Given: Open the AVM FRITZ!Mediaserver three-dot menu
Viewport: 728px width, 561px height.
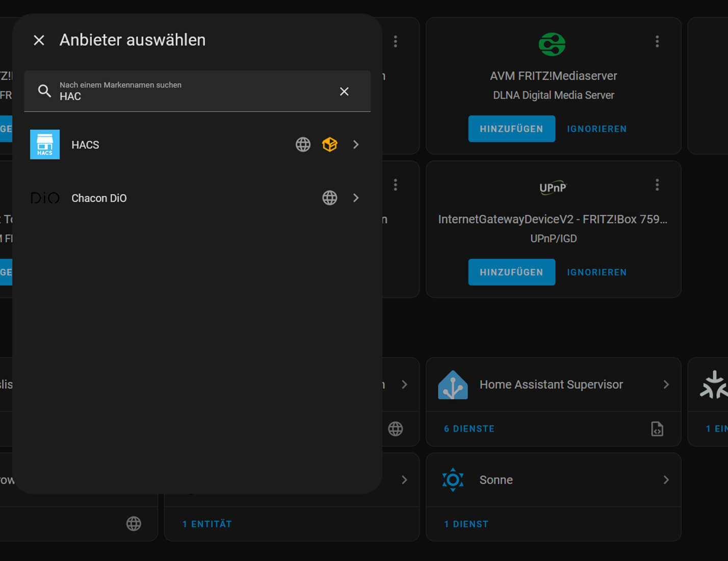Looking at the screenshot, I should [657, 41].
